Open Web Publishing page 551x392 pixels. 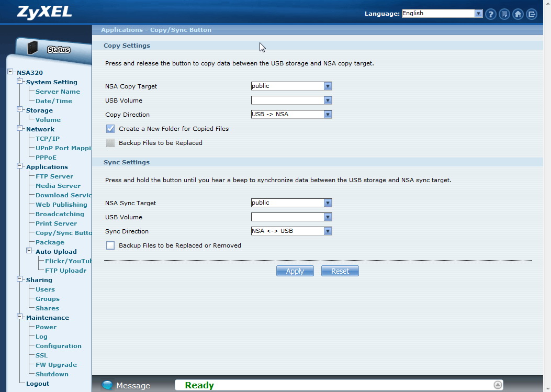[x=61, y=205]
